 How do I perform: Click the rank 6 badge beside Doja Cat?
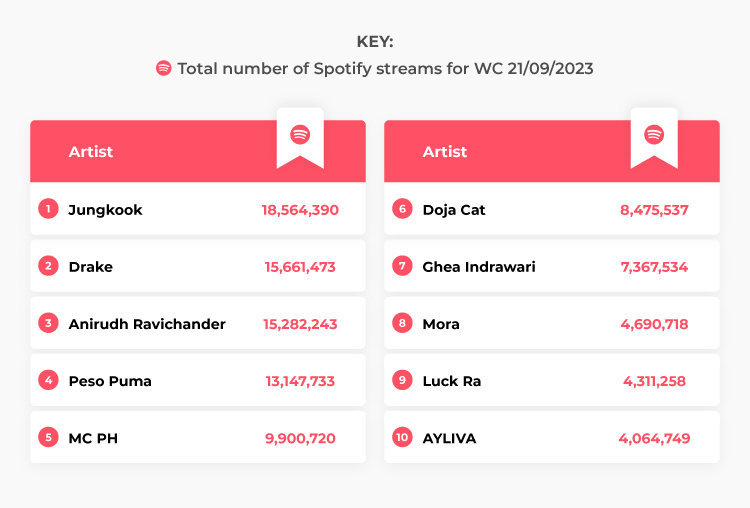(x=402, y=209)
